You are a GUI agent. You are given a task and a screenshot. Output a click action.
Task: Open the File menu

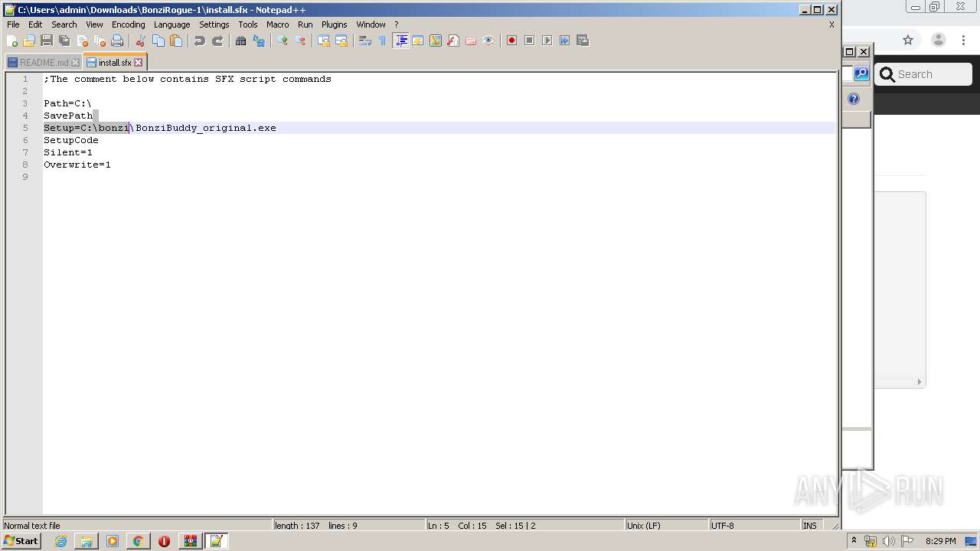pos(13,24)
